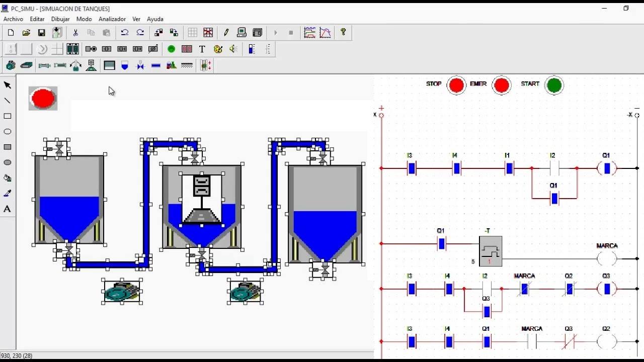Viewport: 644px width, 362px height.
Task: Insert motor component from toolbar
Action: (x=11, y=65)
